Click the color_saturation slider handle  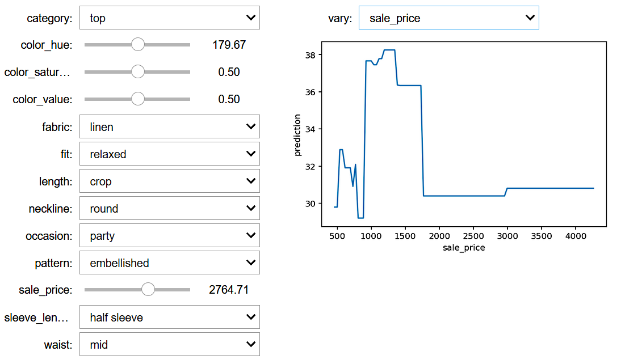(x=137, y=72)
